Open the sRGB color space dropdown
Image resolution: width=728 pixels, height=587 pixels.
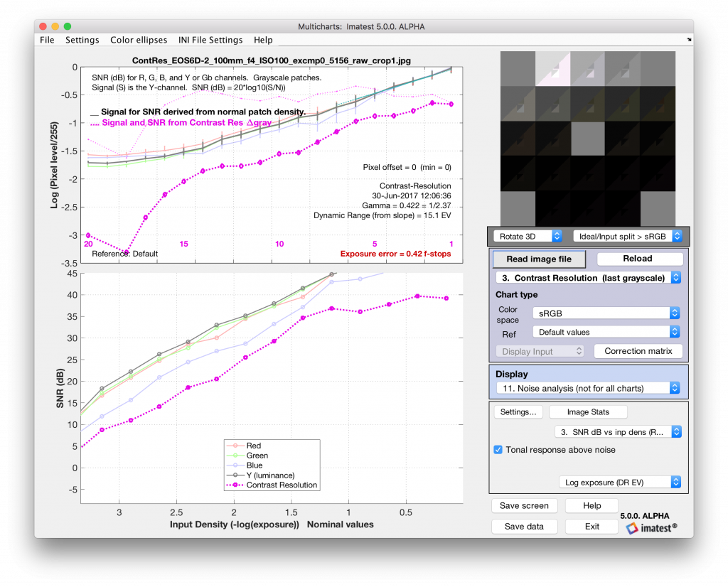coord(606,313)
